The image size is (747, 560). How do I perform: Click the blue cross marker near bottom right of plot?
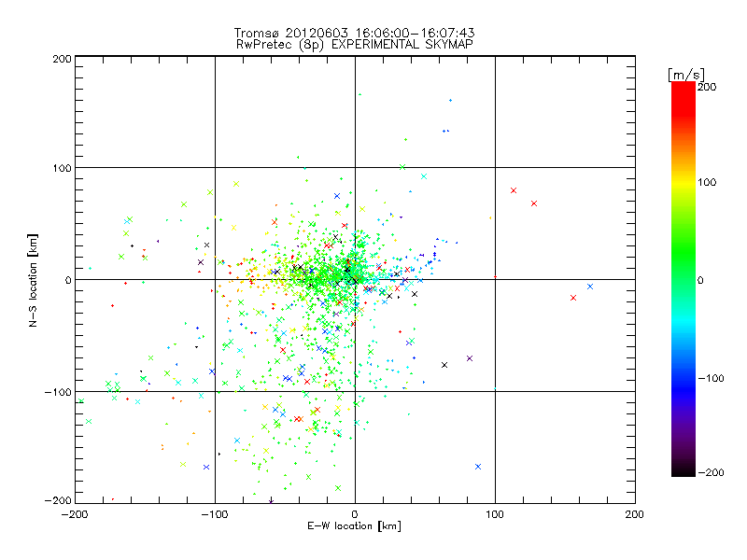pyautogui.click(x=478, y=467)
